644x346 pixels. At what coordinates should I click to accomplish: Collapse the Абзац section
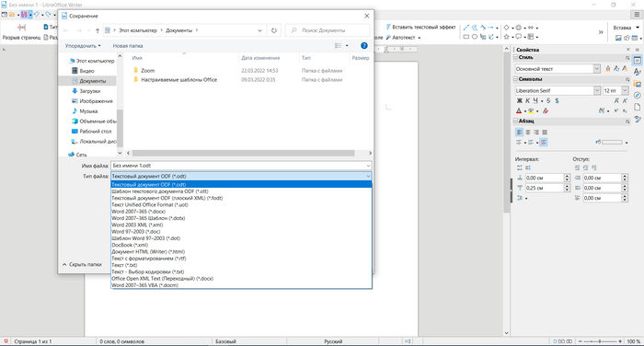[516, 121]
